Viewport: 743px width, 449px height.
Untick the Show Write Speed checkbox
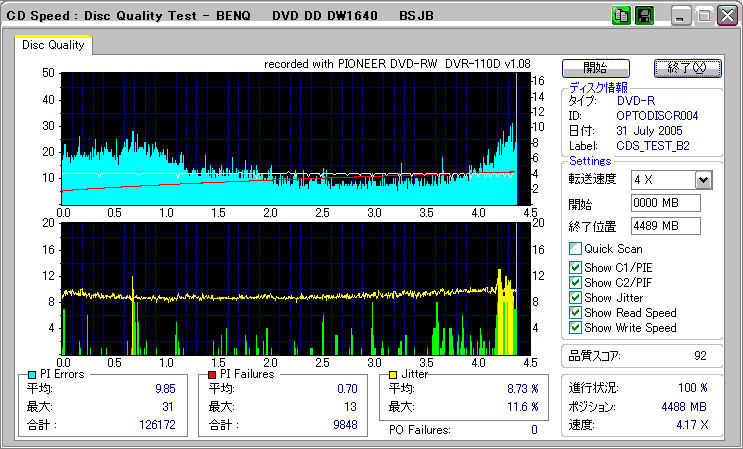coord(575,327)
